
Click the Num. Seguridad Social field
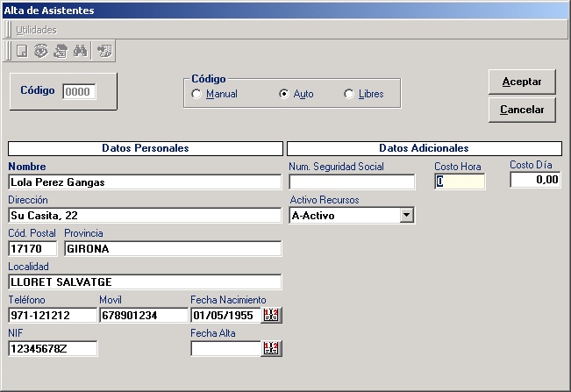click(352, 182)
